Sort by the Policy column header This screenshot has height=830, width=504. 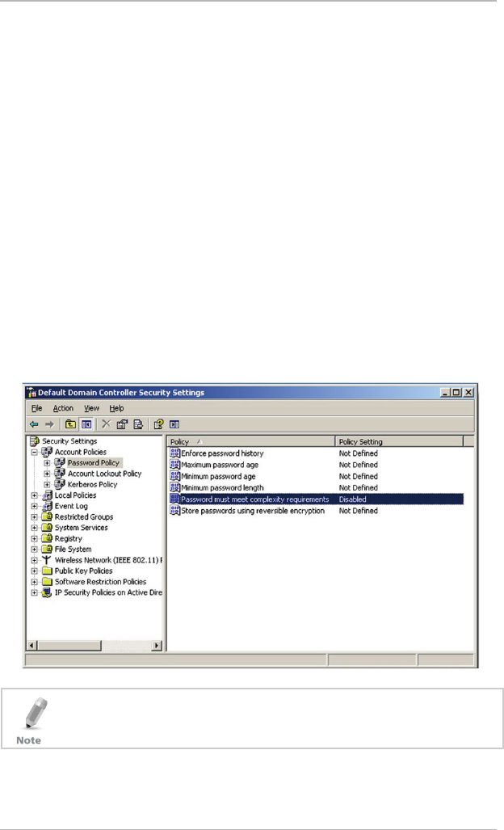[251, 441]
